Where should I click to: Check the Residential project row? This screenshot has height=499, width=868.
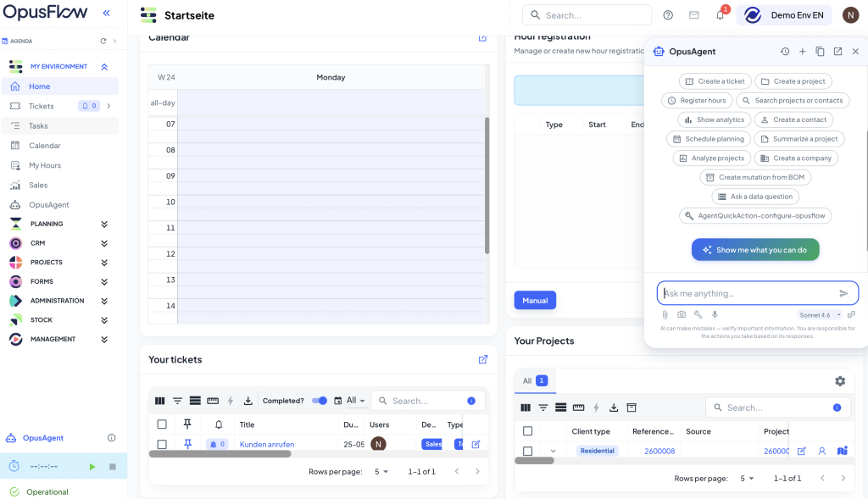[527, 451]
